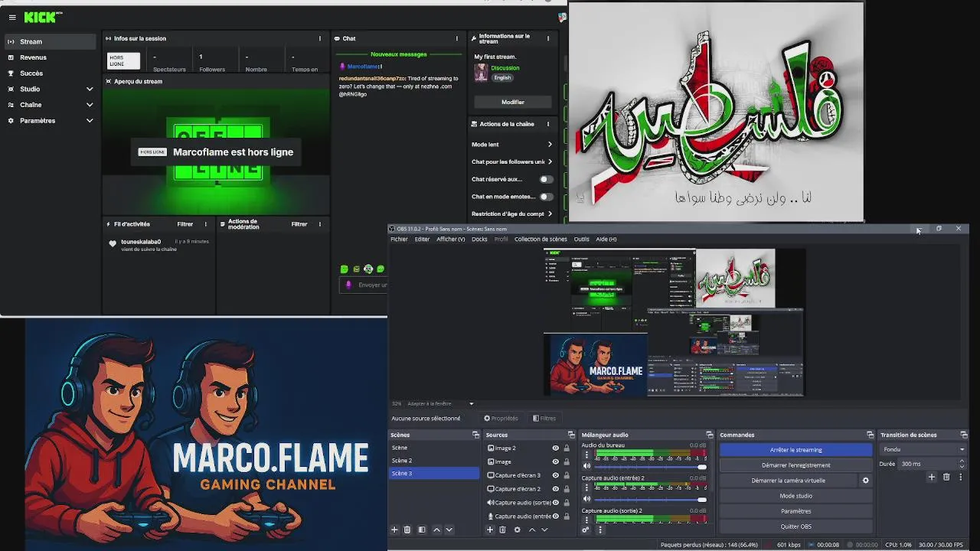
Task: Open Fichier menu in OBS
Action: (x=399, y=239)
